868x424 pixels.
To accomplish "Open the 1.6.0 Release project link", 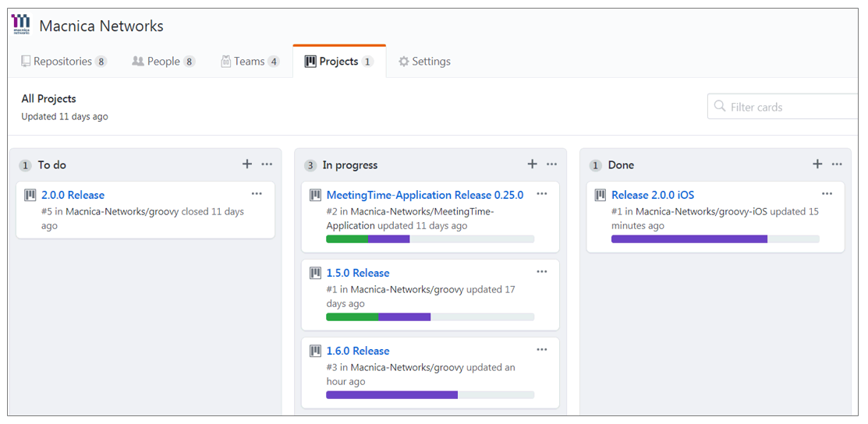I will point(358,351).
